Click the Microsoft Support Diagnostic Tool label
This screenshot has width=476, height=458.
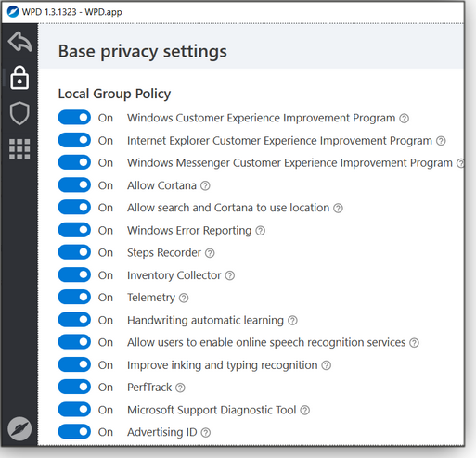[x=212, y=410]
